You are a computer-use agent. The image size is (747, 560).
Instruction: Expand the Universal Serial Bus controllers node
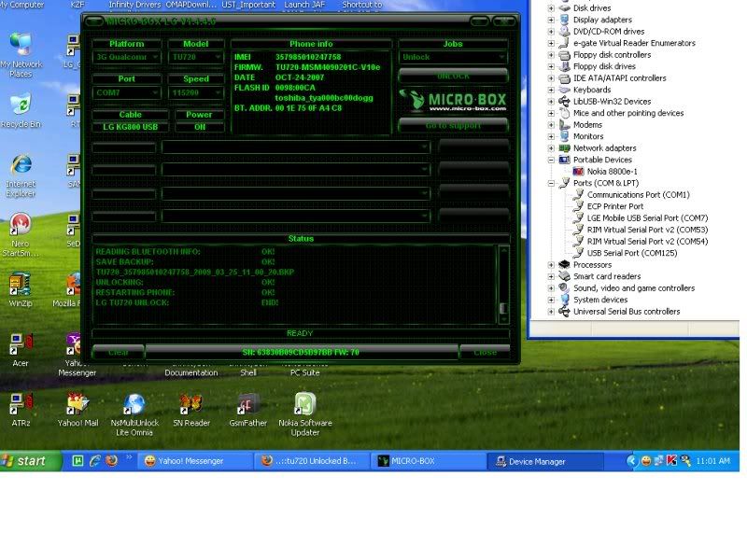551,312
